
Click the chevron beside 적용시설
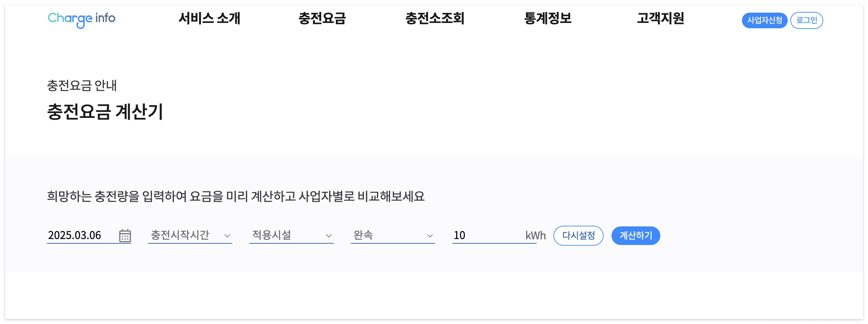point(329,235)
